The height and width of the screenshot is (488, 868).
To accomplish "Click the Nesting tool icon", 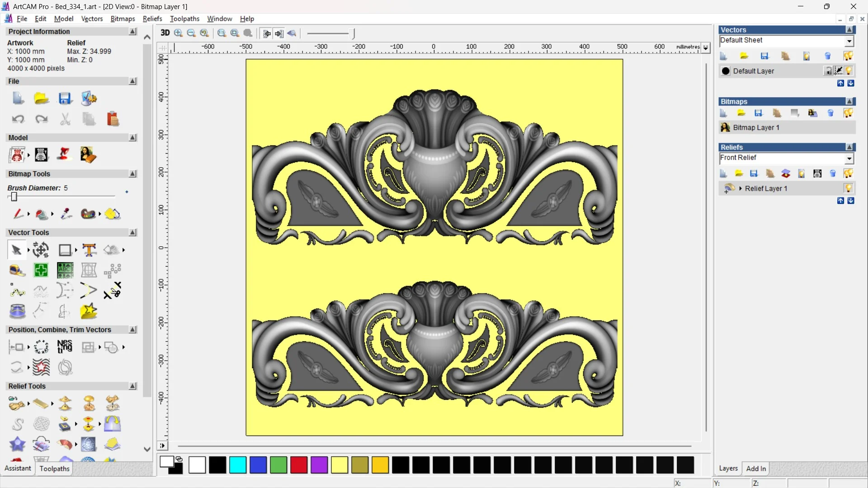I will [65, 347].
